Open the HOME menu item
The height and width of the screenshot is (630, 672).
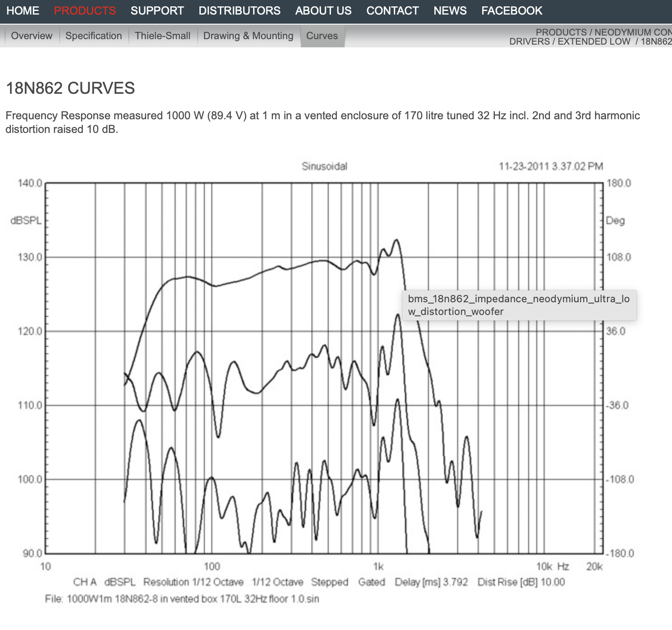coord(23,10)
